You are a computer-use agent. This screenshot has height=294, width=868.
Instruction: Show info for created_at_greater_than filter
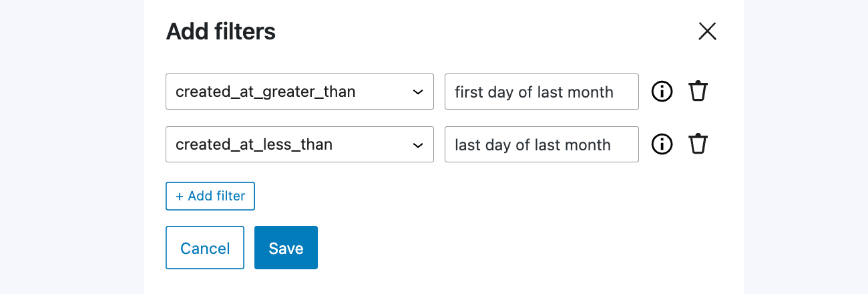pyautogui.click(x=662, y=92)
